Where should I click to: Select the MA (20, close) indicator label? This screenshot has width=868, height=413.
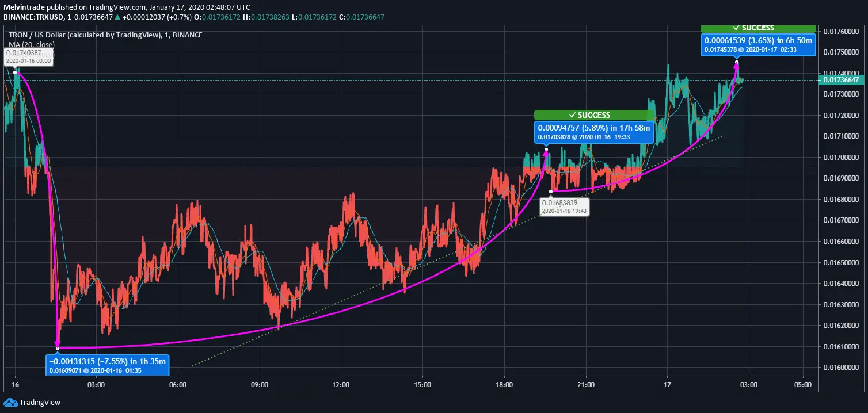pos(32,44)
